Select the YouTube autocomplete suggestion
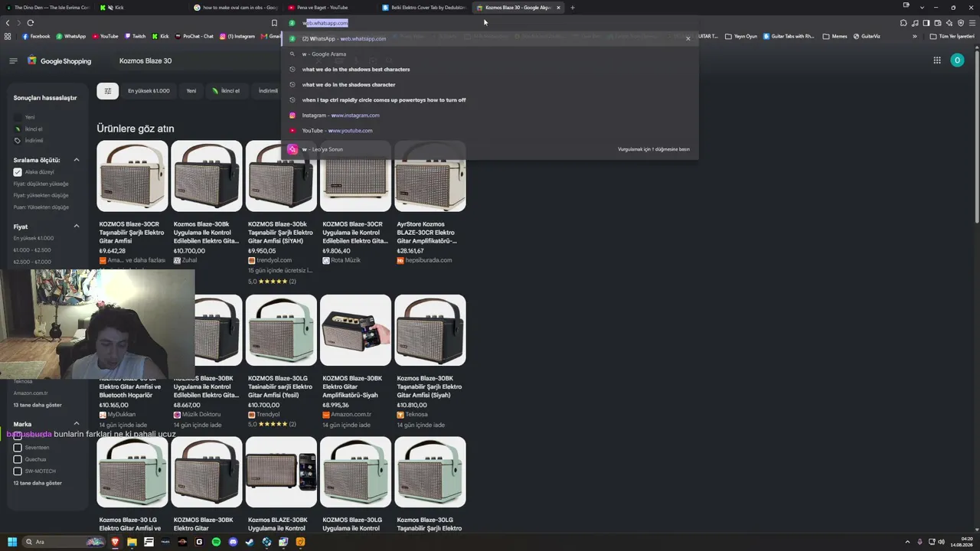Screen dimensions: 980x551 point(490,131)
